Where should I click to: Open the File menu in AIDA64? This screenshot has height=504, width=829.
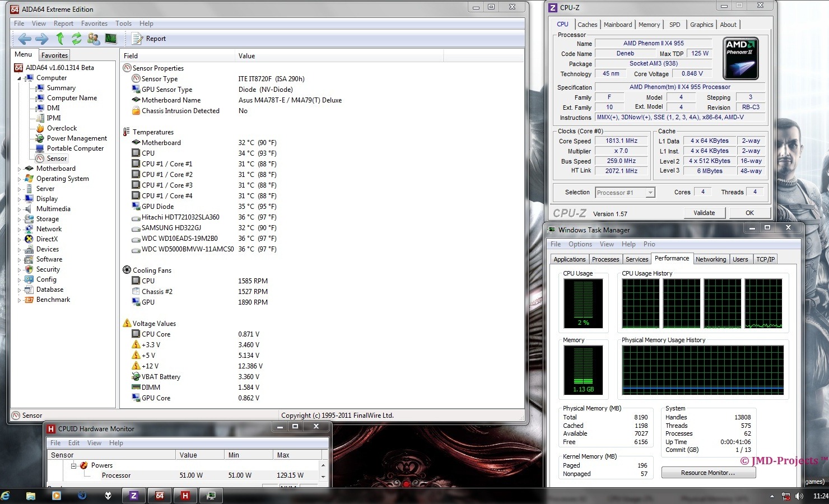coord(19,24)
